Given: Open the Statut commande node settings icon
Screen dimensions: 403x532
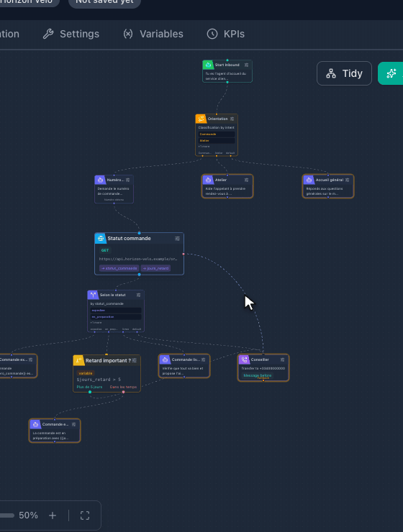Looking at the screenshot, I should [x=177, y=239].
